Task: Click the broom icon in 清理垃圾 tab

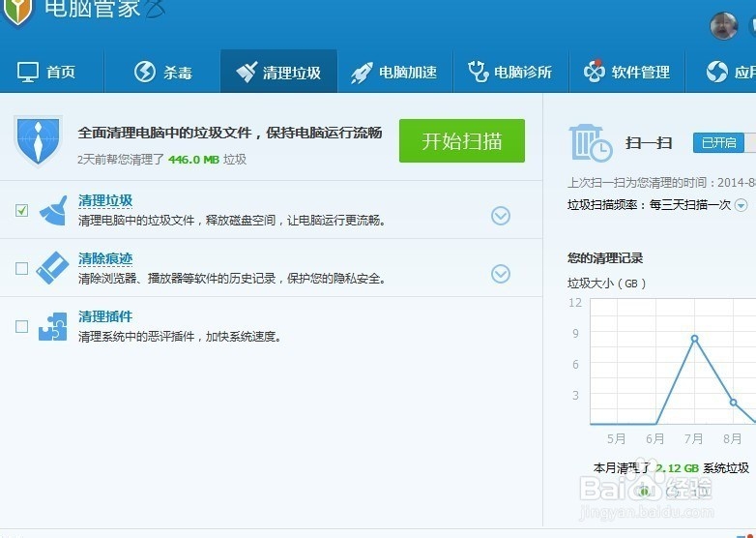Action: (x=247, y=72)
